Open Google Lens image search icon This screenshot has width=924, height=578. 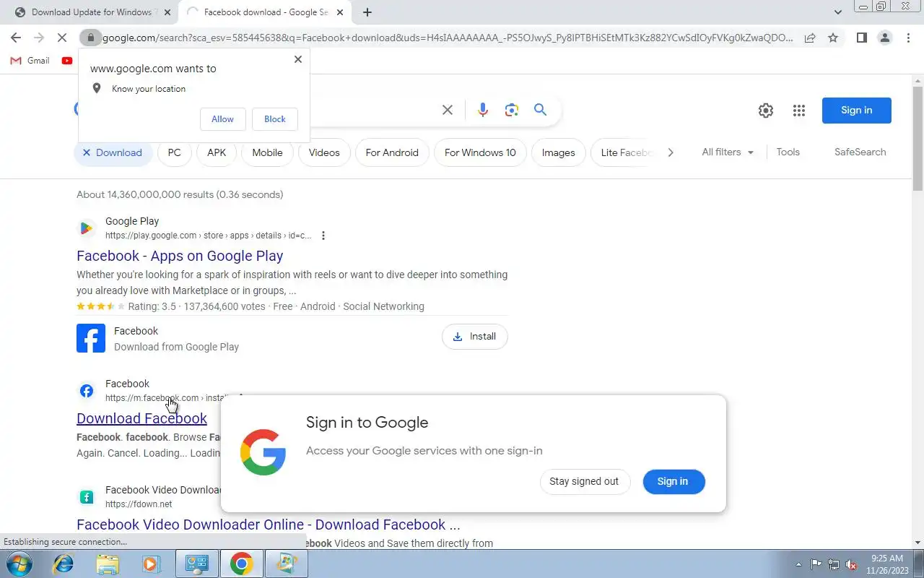pos(512,110)
